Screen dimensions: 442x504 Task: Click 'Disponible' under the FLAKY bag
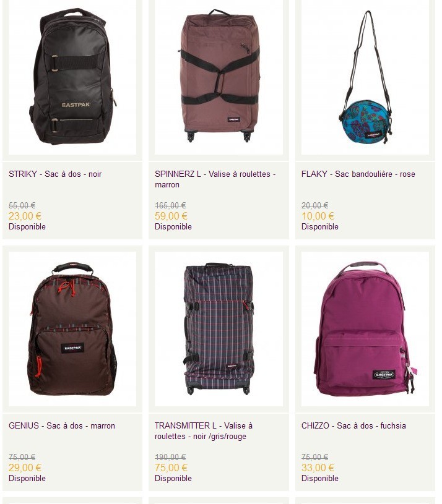[x=320, y=226]
